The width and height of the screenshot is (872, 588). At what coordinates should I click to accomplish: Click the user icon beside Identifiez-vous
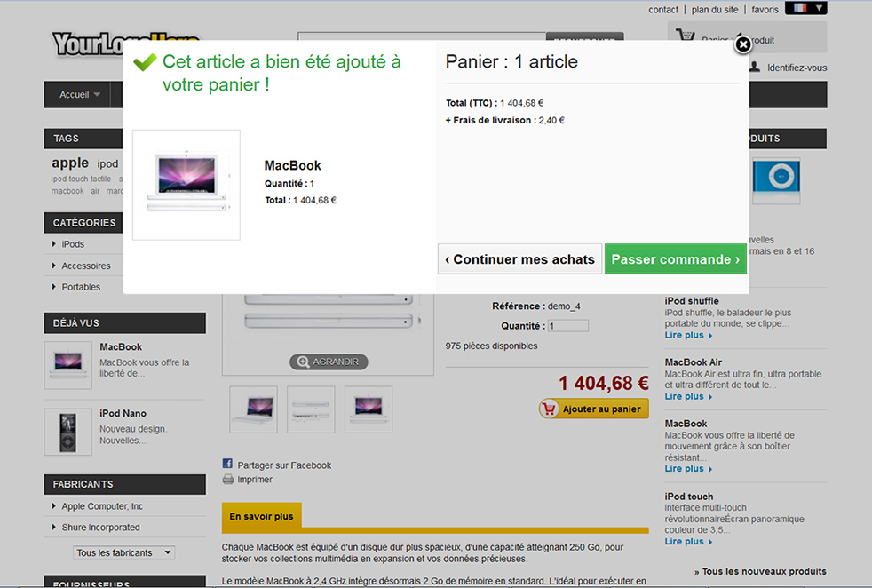click(x=755, y=67)
